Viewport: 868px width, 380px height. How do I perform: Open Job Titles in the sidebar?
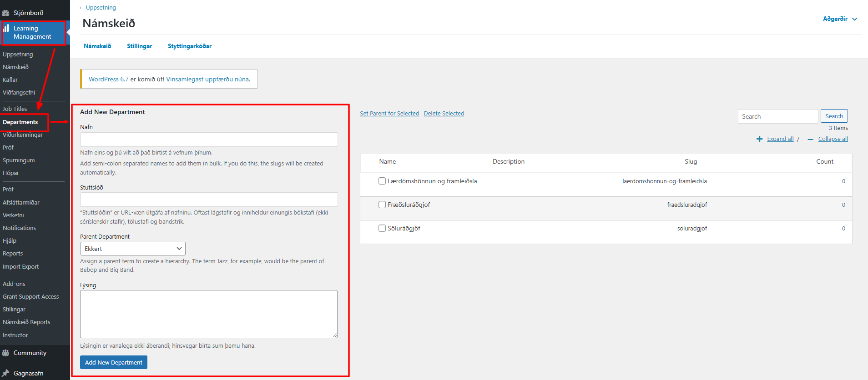point(15,109)
